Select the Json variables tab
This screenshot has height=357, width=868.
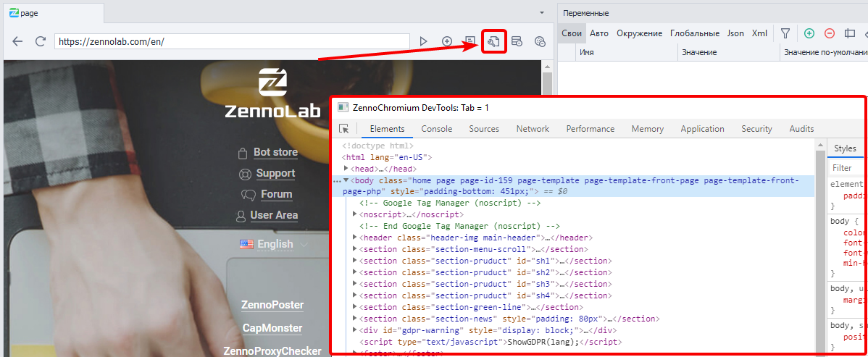point(735,33)
